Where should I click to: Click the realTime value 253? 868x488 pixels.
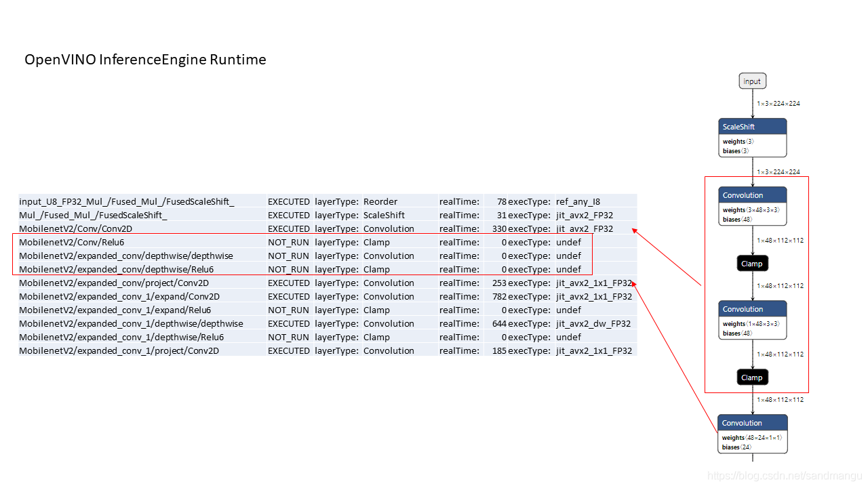(x=500, y=283)
